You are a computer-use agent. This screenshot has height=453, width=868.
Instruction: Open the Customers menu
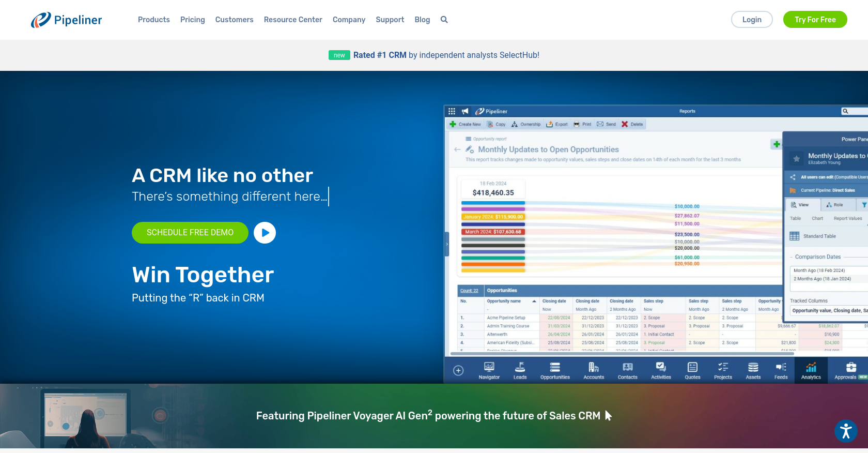tap(235, 20)
